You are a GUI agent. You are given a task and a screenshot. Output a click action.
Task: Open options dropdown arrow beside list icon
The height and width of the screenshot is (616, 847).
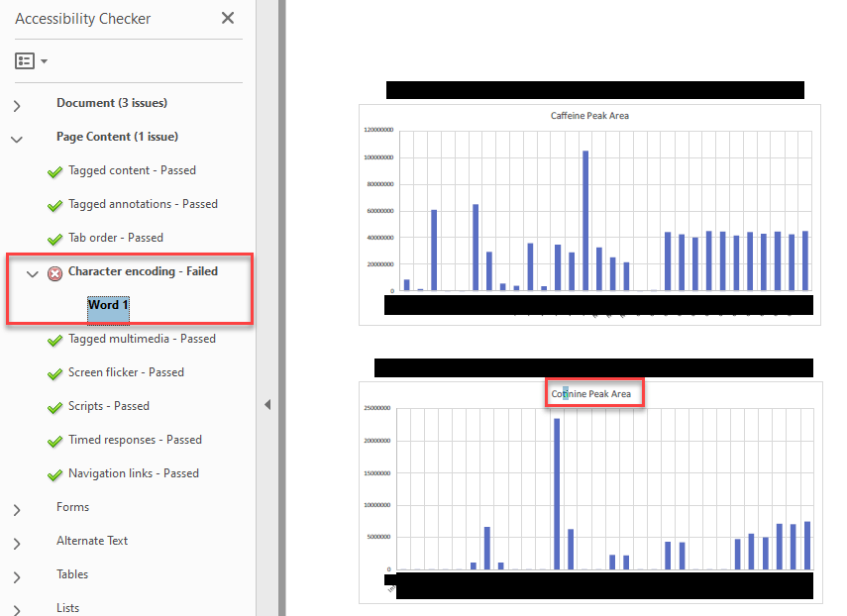coord(45,61)
